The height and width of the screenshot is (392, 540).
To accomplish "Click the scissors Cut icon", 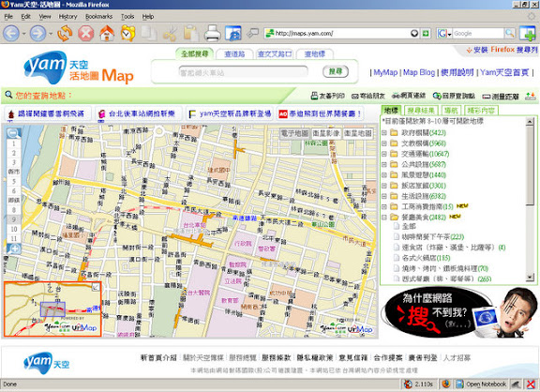I will [x=170, y=34].
